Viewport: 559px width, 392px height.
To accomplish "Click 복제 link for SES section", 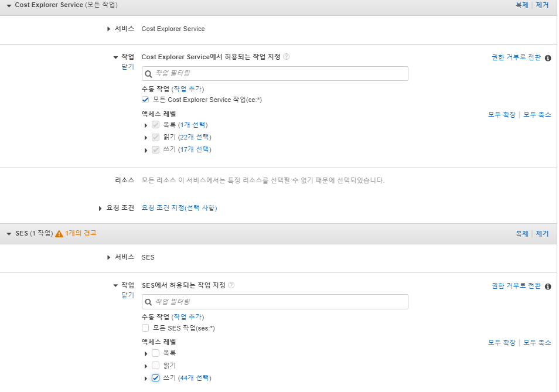I will (521, 234).
